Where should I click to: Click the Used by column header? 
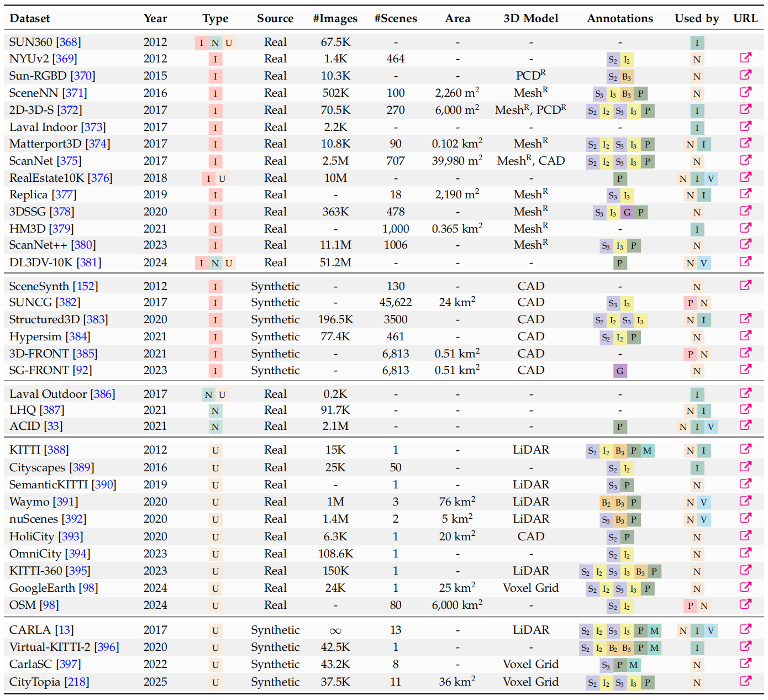(x=697, y=18)
